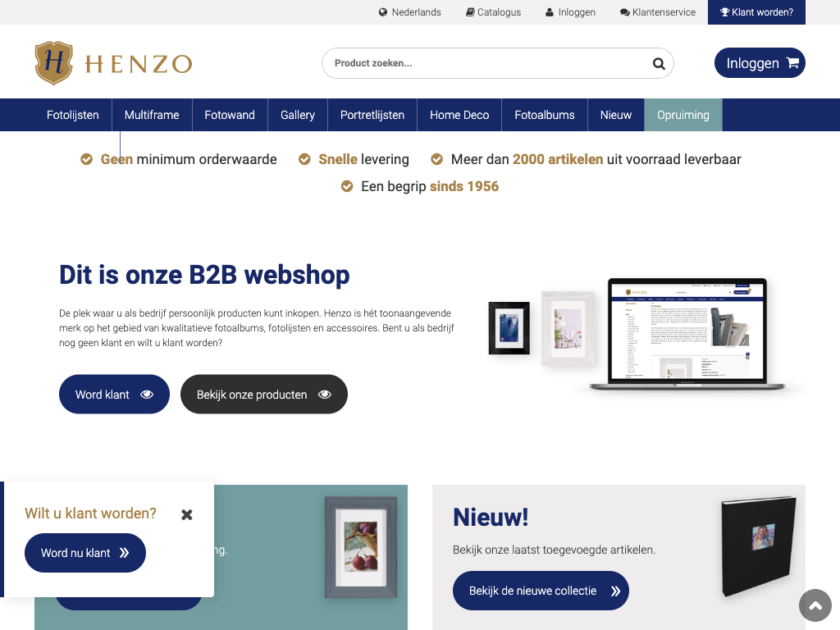Open the Fotolijsten menu
840x630 pixels.
pyautogui.click(x=73, y=115)
